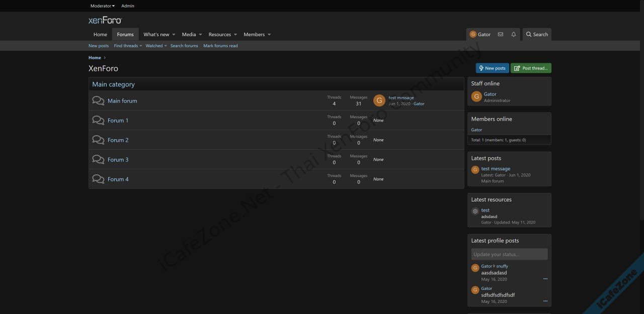Image resolution: width=644 pixels, height=314 pixels.
Task: Open the alerts bell icon
Action: tap(513, 34)
